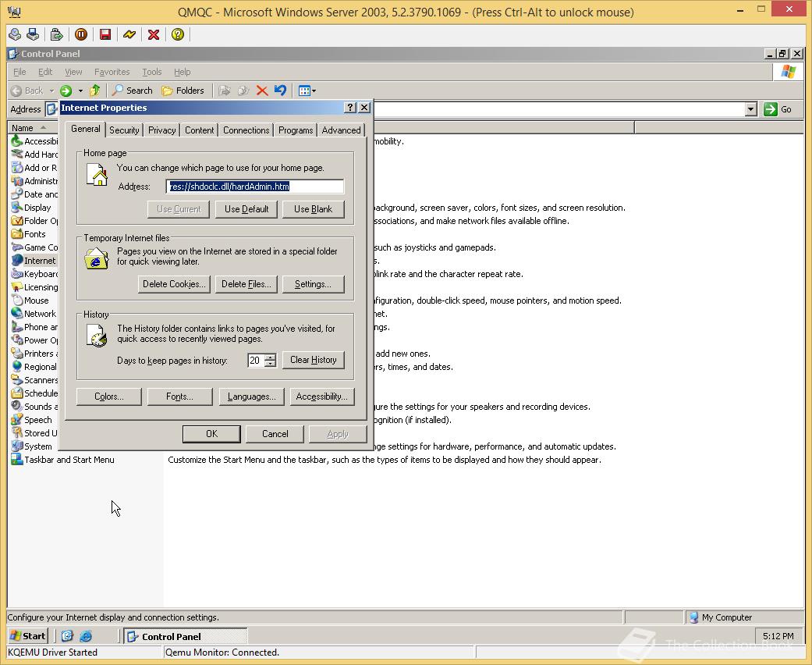Switch to the Content tab
The width and height of the screenshot is (812, 665).
(x=200, y=130)
